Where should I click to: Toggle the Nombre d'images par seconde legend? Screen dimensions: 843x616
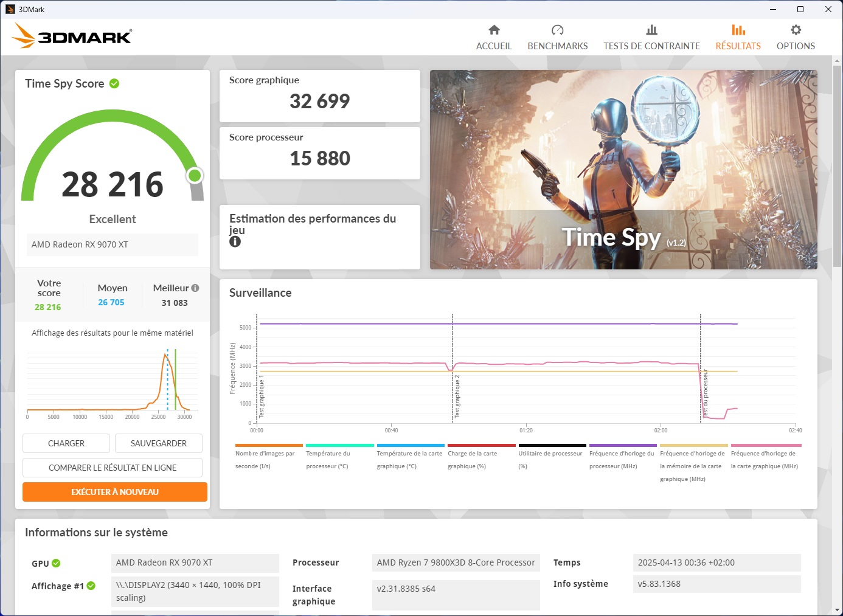269,456
